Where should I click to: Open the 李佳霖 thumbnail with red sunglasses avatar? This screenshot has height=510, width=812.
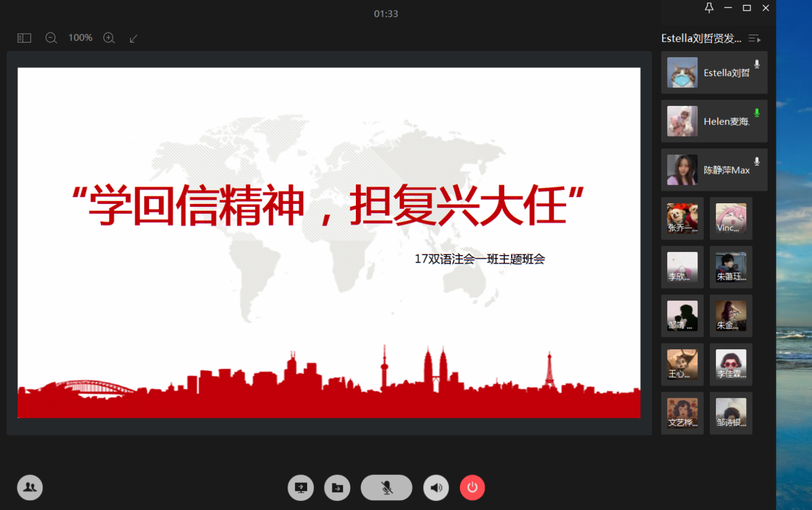[731, 365]
